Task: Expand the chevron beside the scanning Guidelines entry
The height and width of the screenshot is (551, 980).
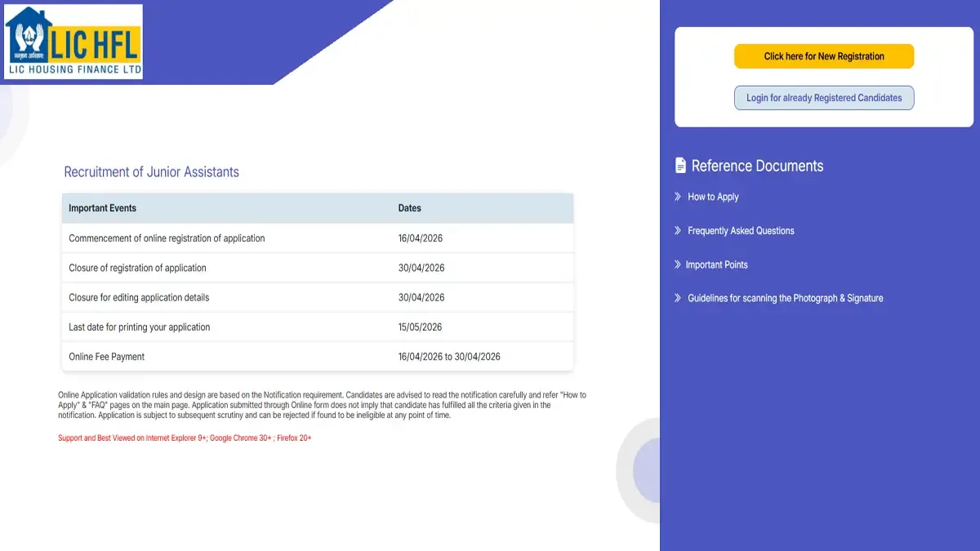Action: tap(678, 298)
